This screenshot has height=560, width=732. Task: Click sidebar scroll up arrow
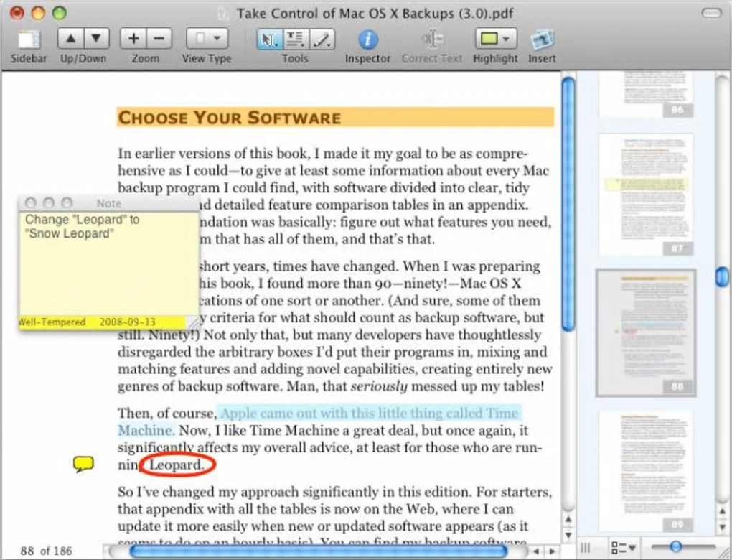(722, 513)
